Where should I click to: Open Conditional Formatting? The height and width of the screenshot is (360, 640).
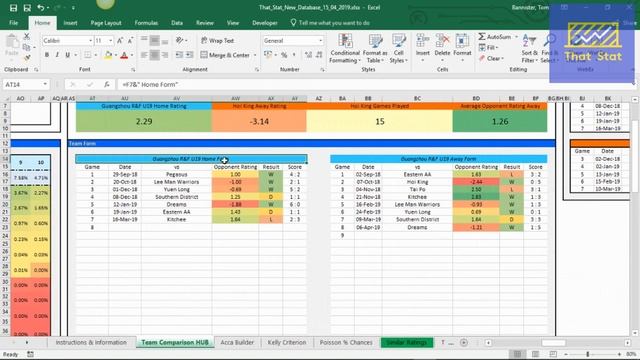click(x=345, y=49)
